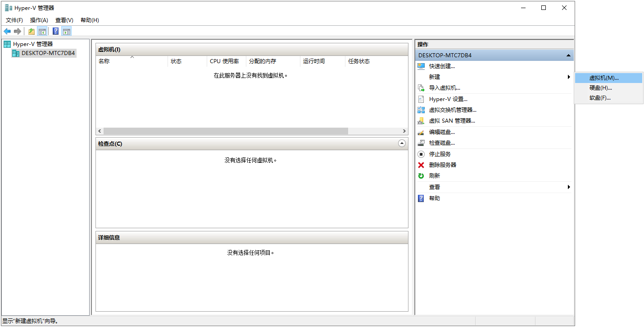The height and width of the screenshot is (327, 644).
Task: Choose 软盘(F)... from the submenu
Action: [x=608, y=98]
